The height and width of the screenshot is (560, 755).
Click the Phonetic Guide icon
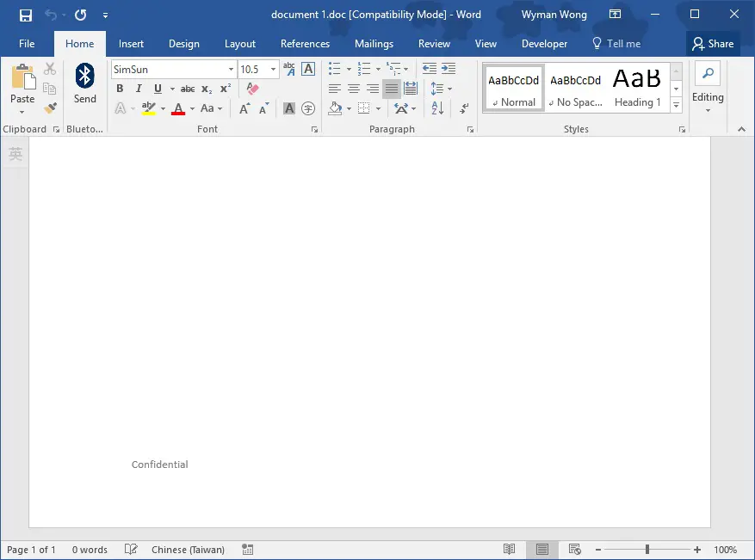point(289,69)
